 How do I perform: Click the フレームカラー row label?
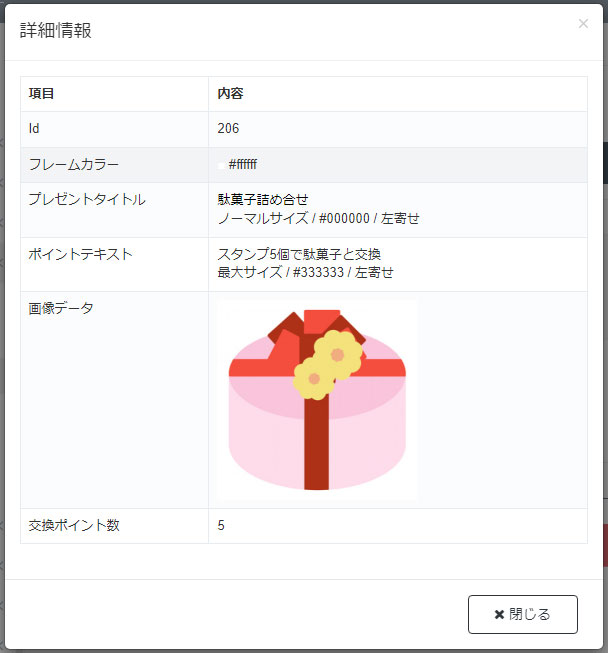(74, 165)
